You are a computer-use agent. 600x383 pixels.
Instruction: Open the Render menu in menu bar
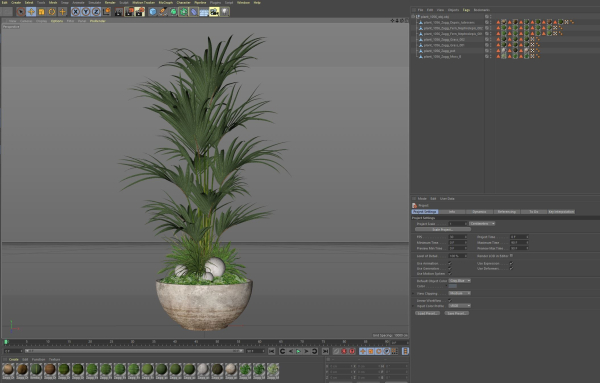(110, 2)
